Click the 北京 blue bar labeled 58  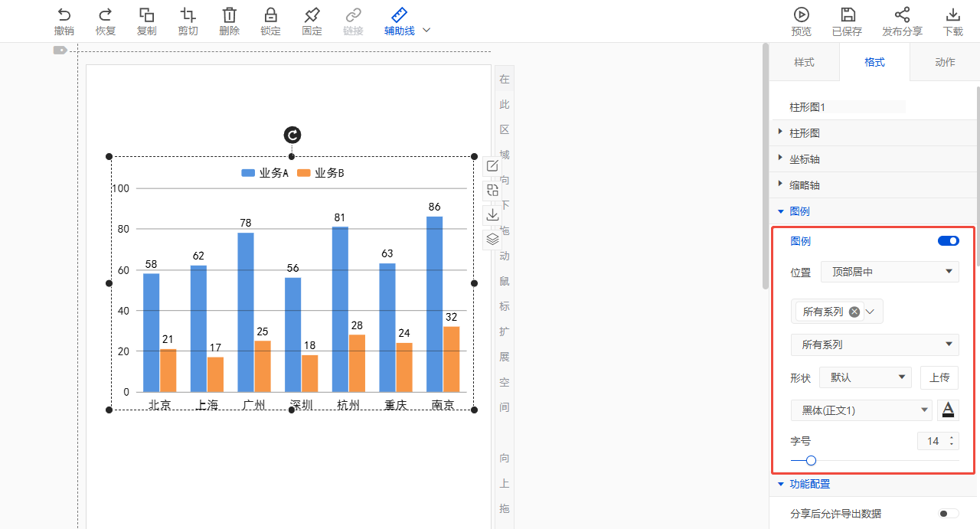(x=151, y=333)
